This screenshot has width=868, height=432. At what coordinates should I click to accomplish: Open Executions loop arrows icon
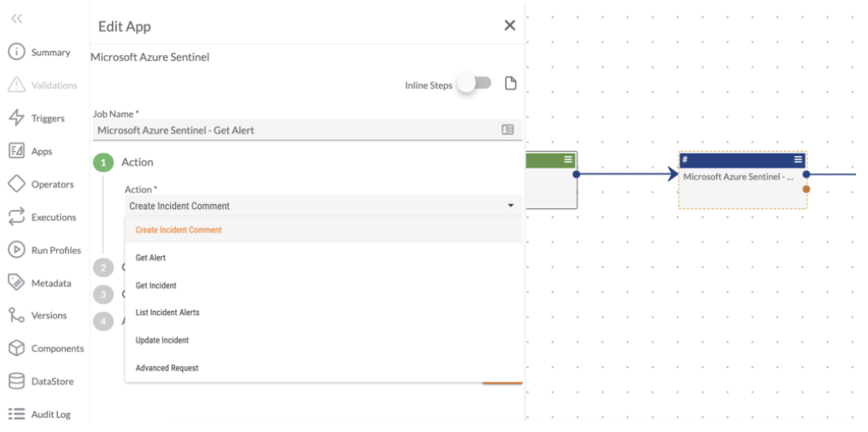[x=16, y=217]
